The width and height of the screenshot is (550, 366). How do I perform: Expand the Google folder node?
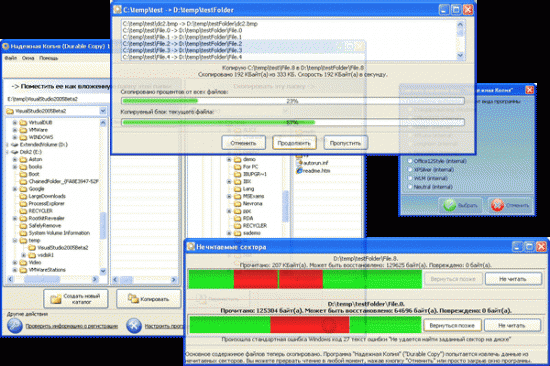[x=15, y=189]
